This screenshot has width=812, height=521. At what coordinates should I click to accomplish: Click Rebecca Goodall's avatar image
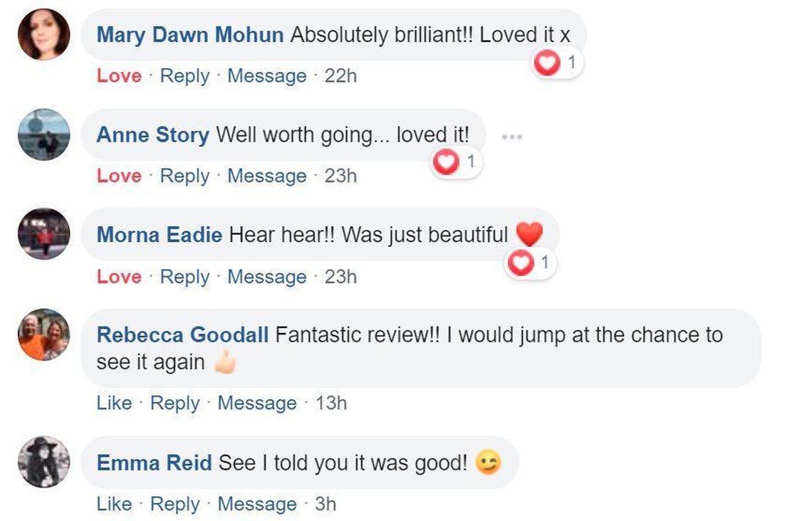coord(43,335)
